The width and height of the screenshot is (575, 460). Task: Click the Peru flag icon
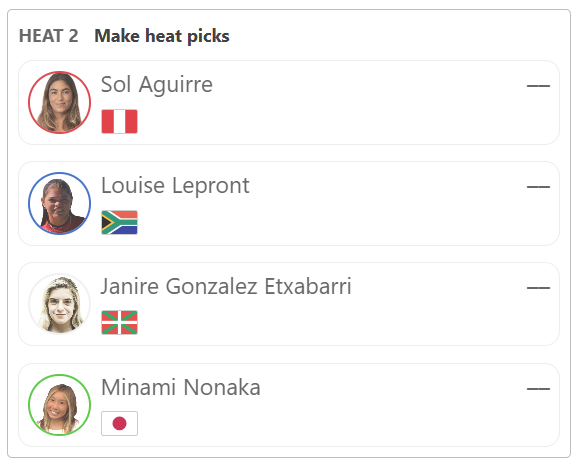point(120,121)
